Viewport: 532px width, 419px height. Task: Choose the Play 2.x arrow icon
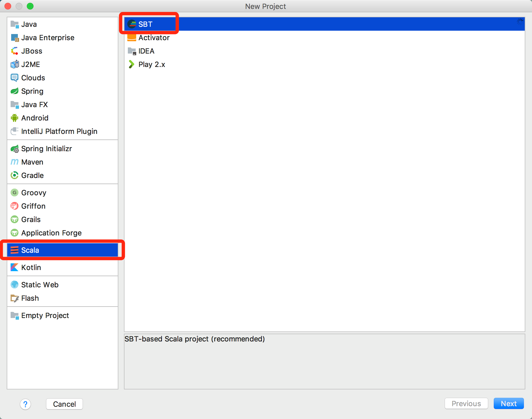click(x=131, y=64)
